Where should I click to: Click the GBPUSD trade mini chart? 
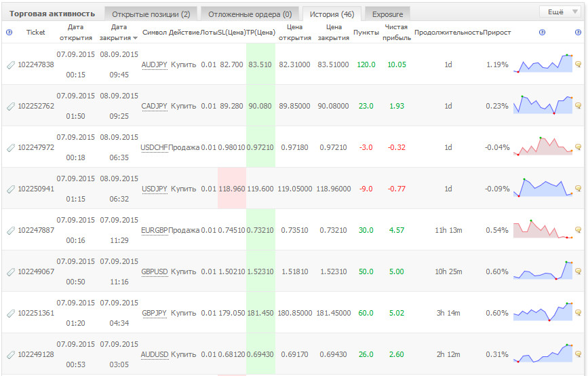[543, 270]
